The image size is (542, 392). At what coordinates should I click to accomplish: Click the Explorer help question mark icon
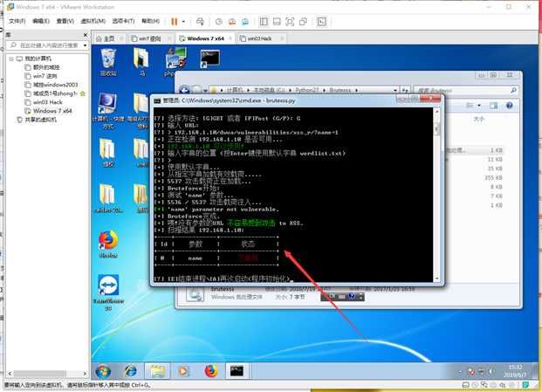pos(509,106)
